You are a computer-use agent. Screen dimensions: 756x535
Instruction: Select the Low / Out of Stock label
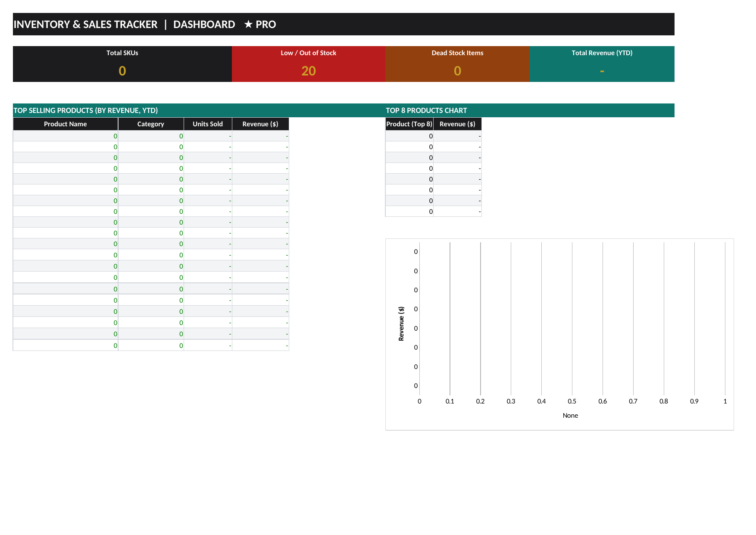309,53
